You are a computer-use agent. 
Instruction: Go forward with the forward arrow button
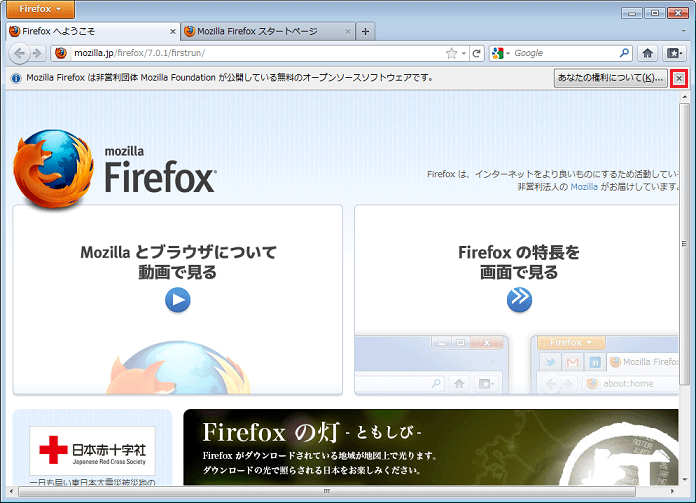point(37,53)
